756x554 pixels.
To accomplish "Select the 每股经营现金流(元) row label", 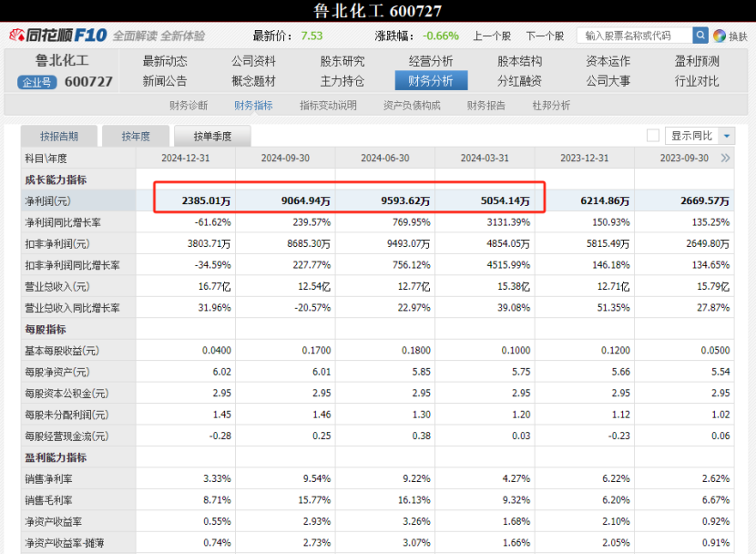I will tap(67, 436).
